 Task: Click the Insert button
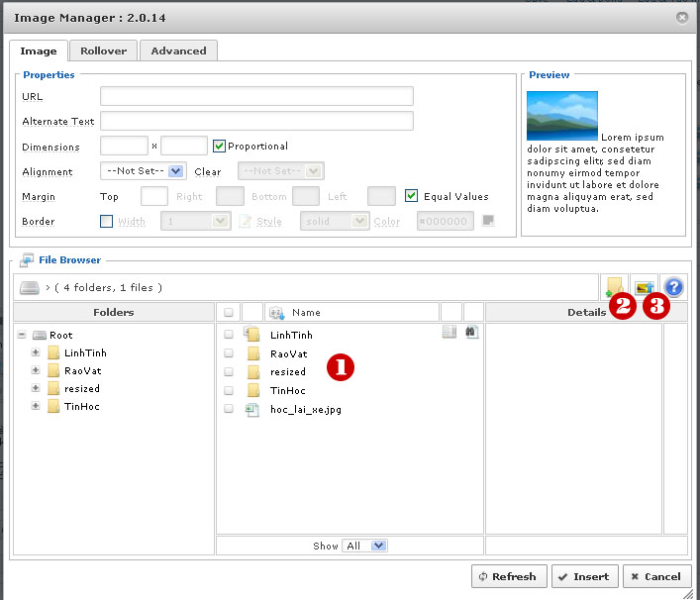coord(584,576)
